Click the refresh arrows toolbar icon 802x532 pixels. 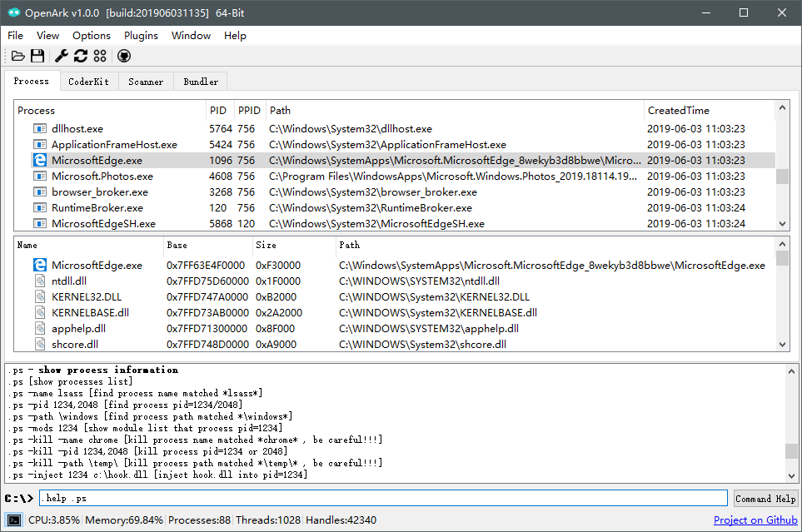pos(81,56)
